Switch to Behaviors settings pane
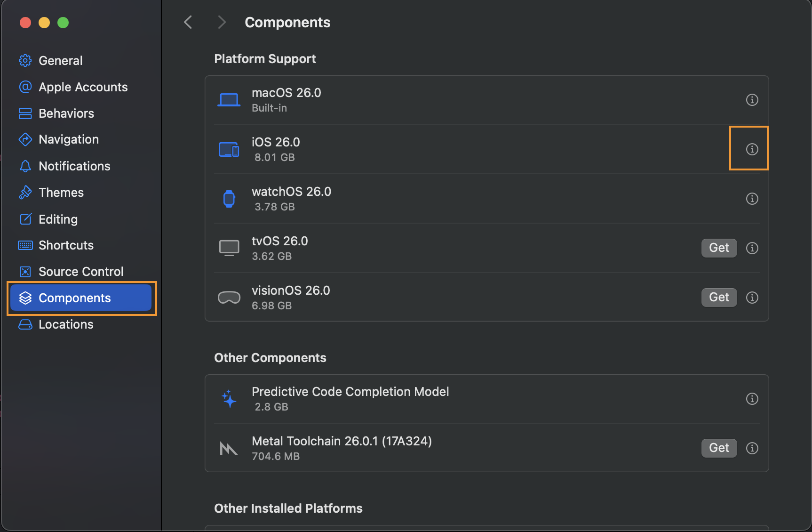 66,113
